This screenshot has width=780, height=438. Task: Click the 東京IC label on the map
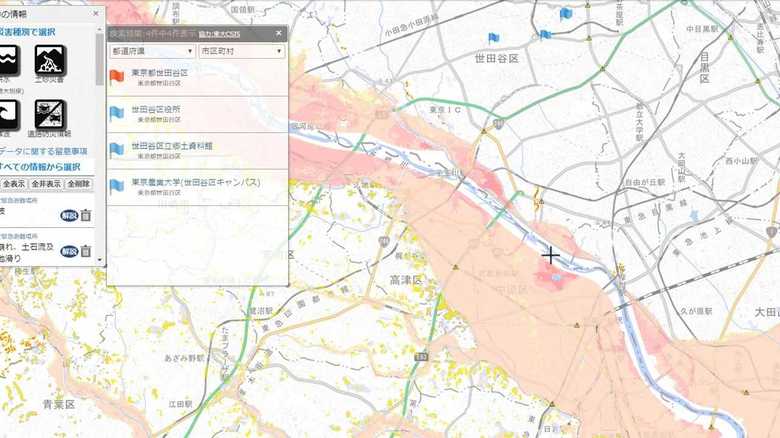click(x=445, y=110)
